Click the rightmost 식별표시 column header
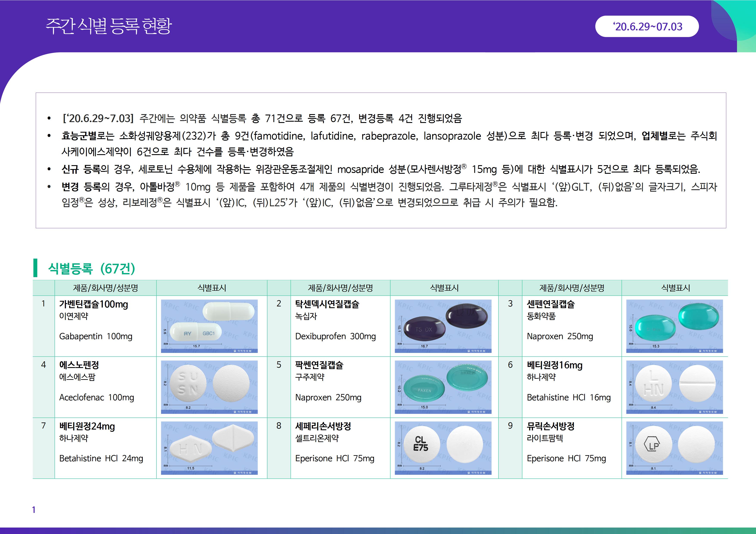This screenshot has width=756, height=534. [x=675, y=288]
